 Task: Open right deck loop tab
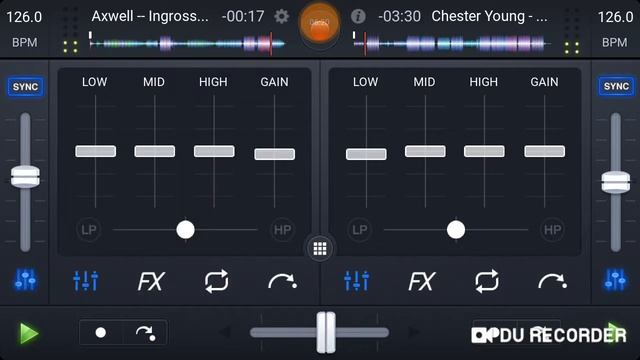(487, 281)
